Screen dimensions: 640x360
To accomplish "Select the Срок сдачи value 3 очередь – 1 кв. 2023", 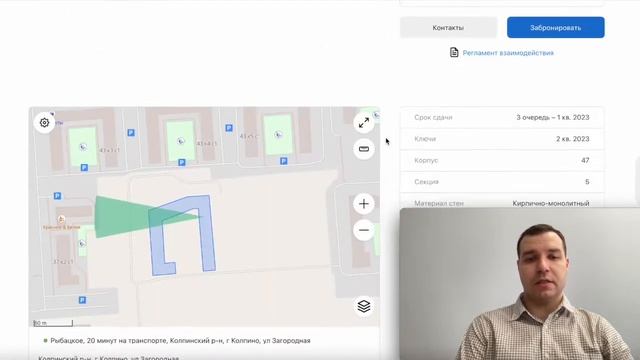I will [553, 118].
